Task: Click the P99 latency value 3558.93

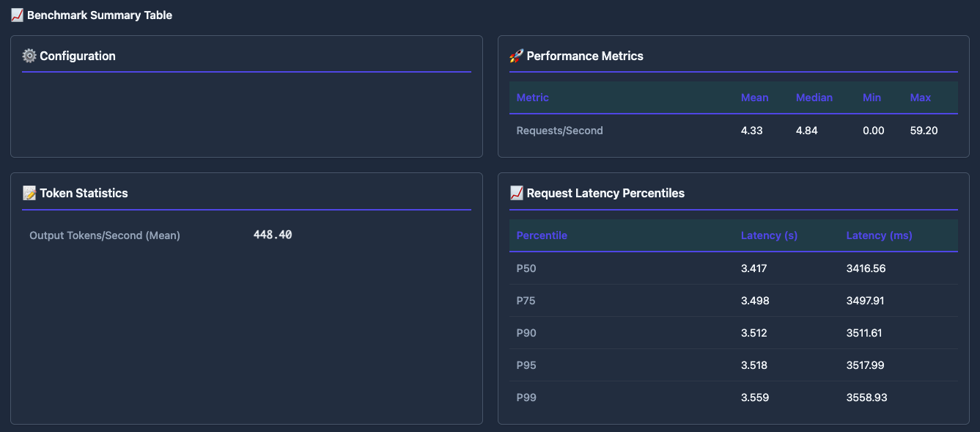Action: (x=866, y=398)
